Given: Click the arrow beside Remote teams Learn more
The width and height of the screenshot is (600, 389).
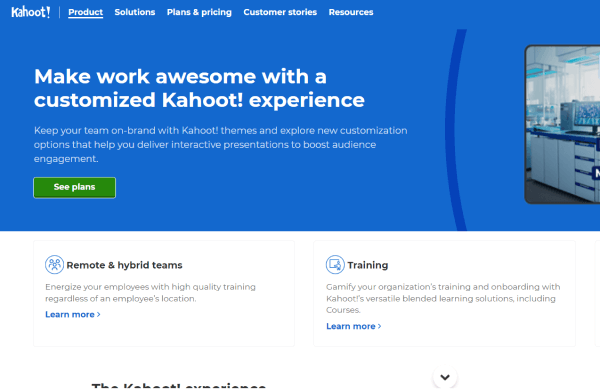Looking at the screenshot, I should click(99, 314).
